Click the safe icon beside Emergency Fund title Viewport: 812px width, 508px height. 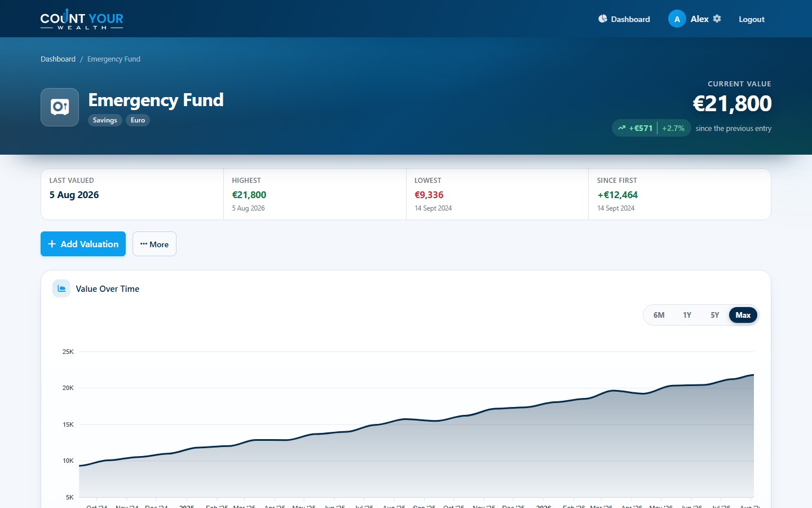pos(60,107)
